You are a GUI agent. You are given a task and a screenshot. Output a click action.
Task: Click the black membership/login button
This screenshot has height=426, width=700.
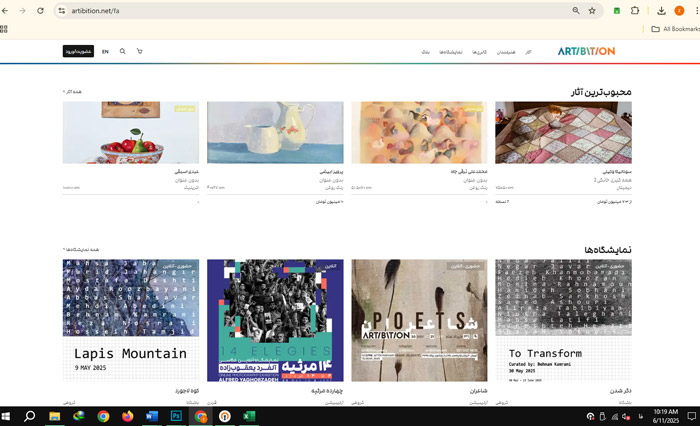(78, 51)
